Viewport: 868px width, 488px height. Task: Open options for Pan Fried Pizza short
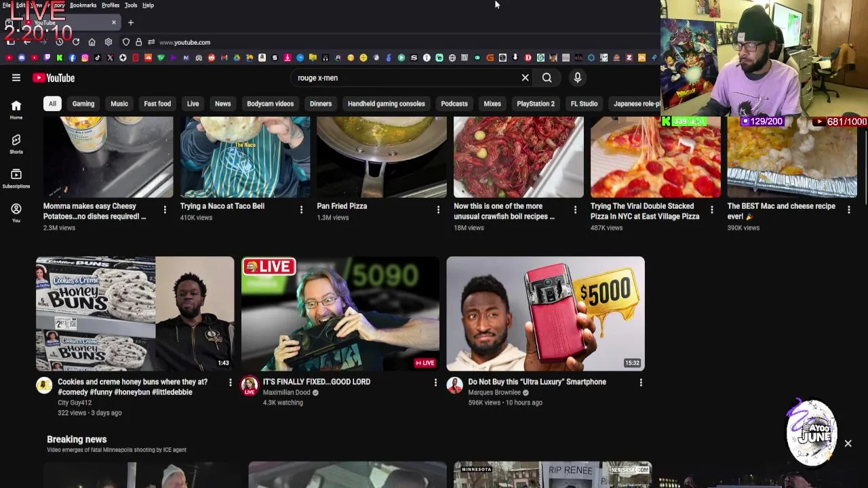[x=438, y=210]
